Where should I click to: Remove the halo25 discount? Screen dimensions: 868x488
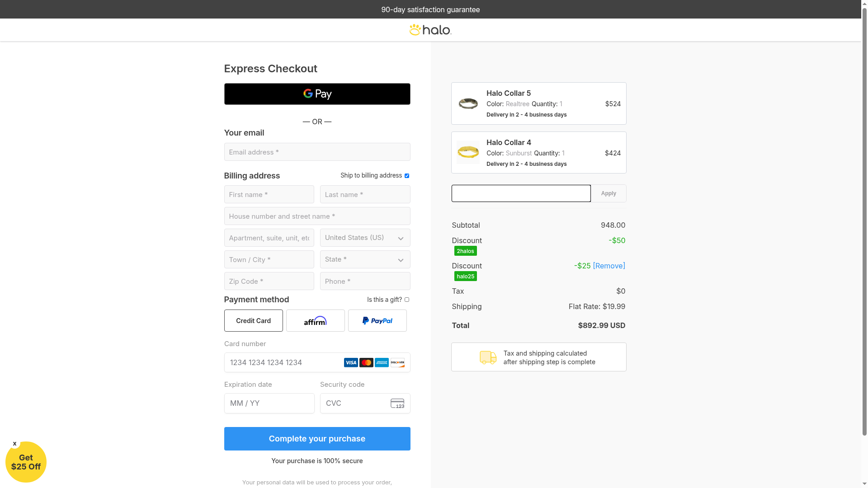point(609,266)
